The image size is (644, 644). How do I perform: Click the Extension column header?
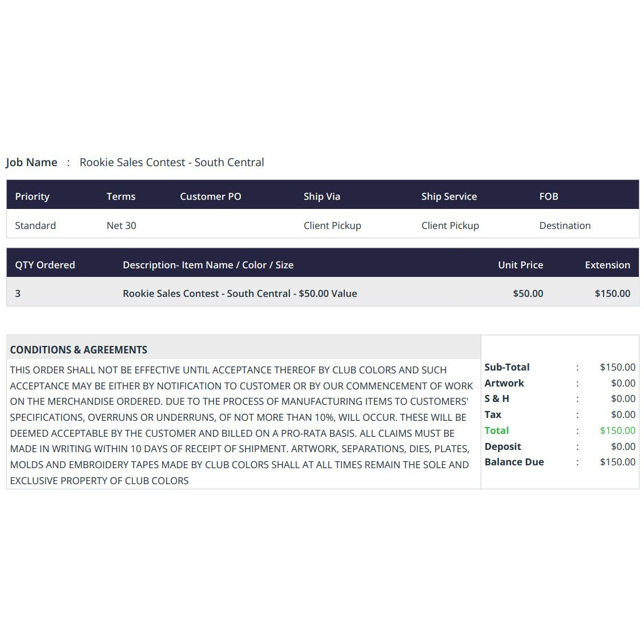click(x=607, y=265)
